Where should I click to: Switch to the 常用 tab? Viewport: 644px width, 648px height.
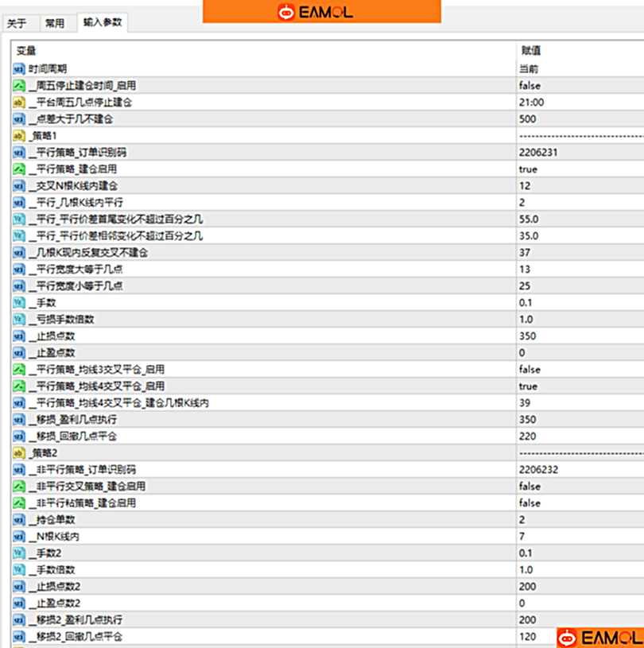(56, 24)
